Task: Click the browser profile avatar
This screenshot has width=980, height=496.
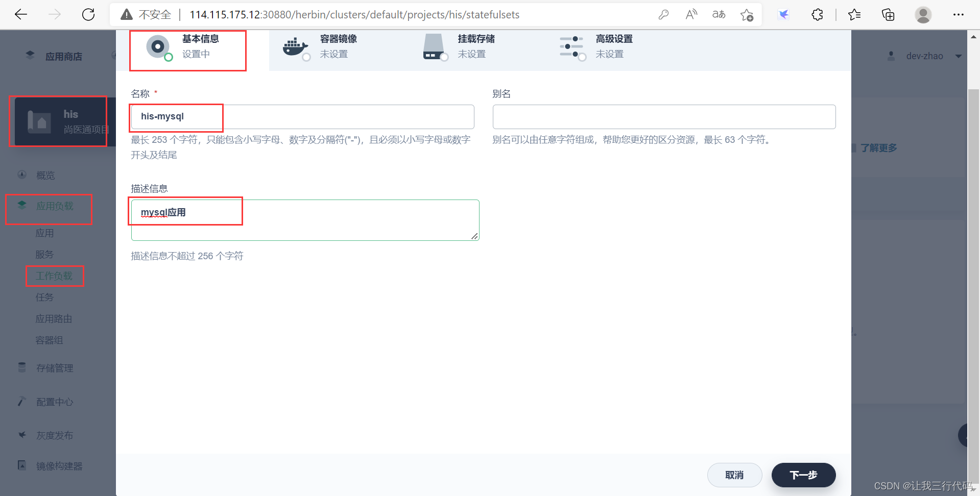Action: [923, 15]
